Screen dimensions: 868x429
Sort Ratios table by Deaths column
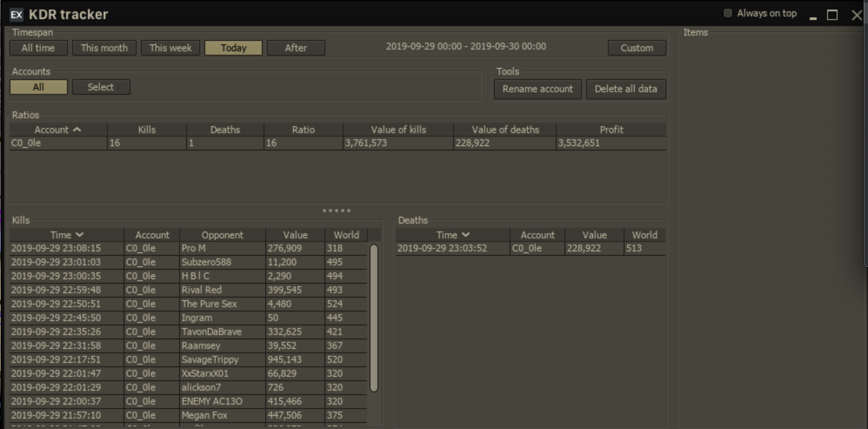point(225,130)
